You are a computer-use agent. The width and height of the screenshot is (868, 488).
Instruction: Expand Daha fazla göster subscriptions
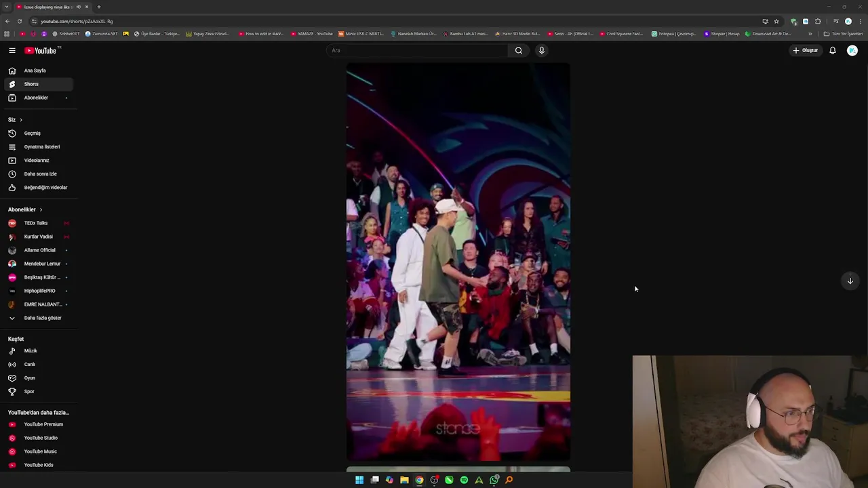(x=39, y=318)
